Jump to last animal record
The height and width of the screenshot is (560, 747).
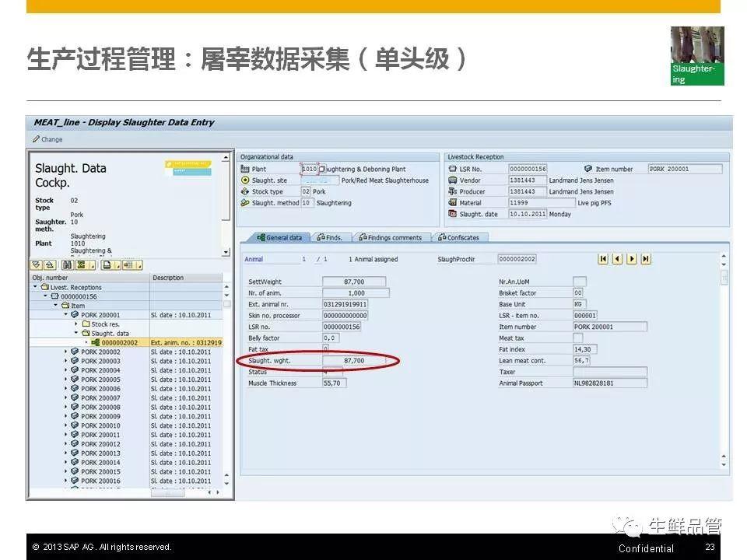[646, 259]
